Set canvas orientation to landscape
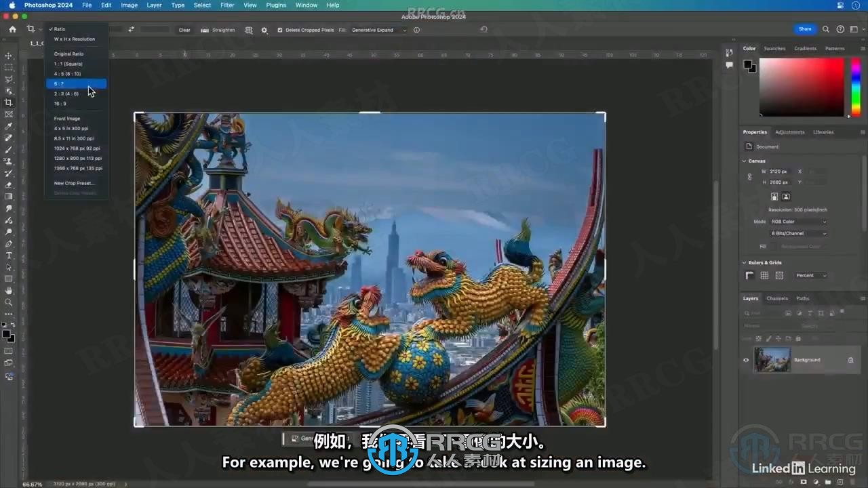Viewport: 868px width, 488px height. [x=786, y=197]
